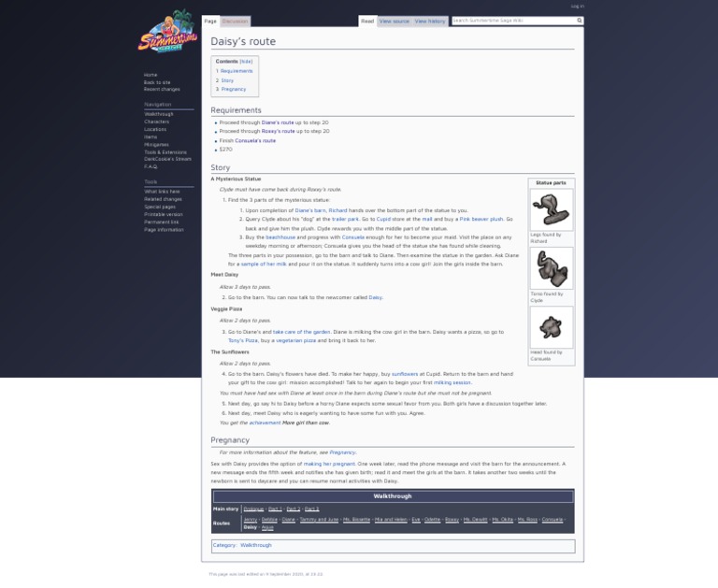Switch to the Discussion tab
The width and height of the screenshot is (718, 588).
pos(235,22)
